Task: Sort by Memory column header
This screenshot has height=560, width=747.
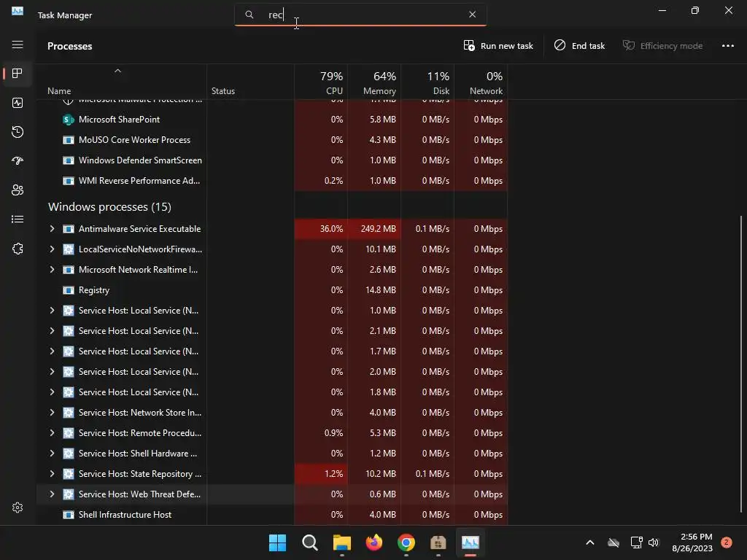Action: tap(374, 83)
